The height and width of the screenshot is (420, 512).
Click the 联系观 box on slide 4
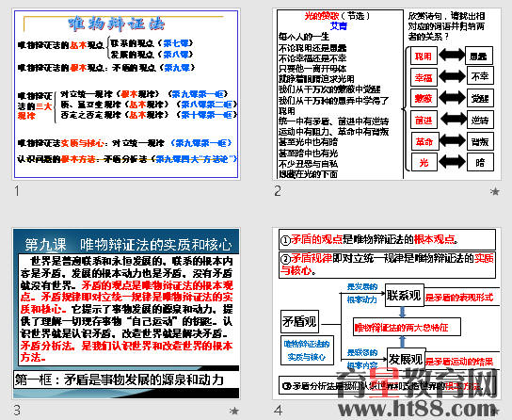click(405, 296)
